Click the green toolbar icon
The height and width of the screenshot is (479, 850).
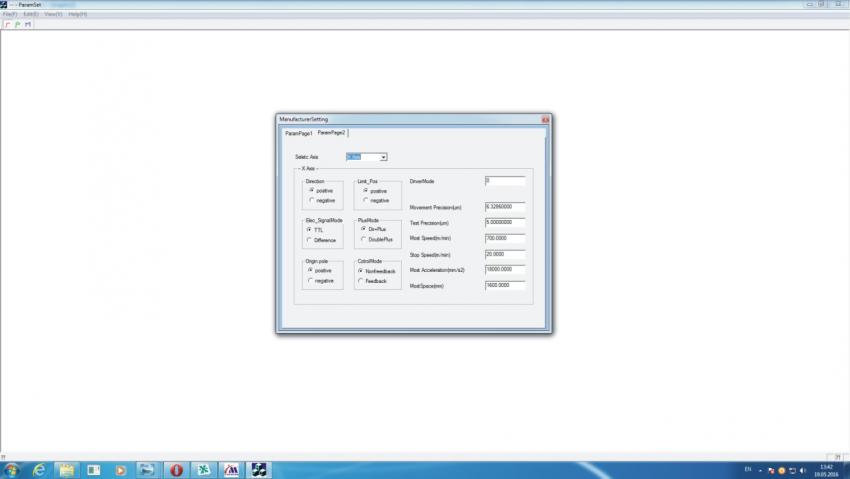pos(18,24)
